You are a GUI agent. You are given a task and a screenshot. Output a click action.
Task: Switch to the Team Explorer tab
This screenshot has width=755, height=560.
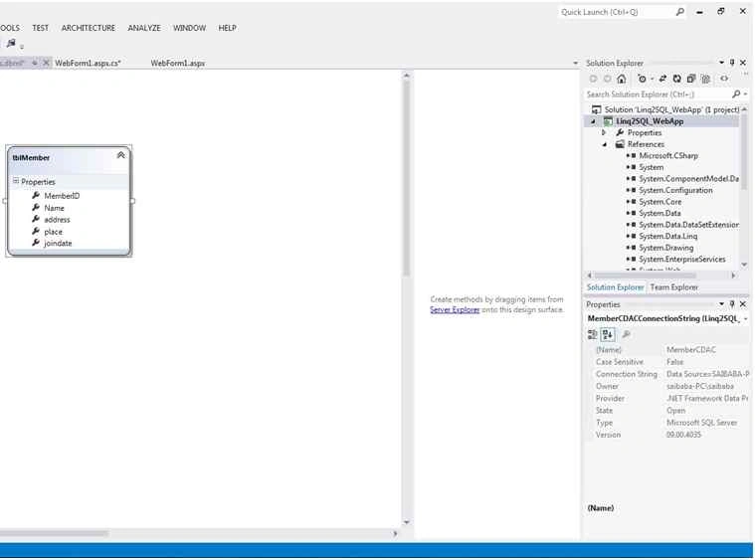[674, 287]
